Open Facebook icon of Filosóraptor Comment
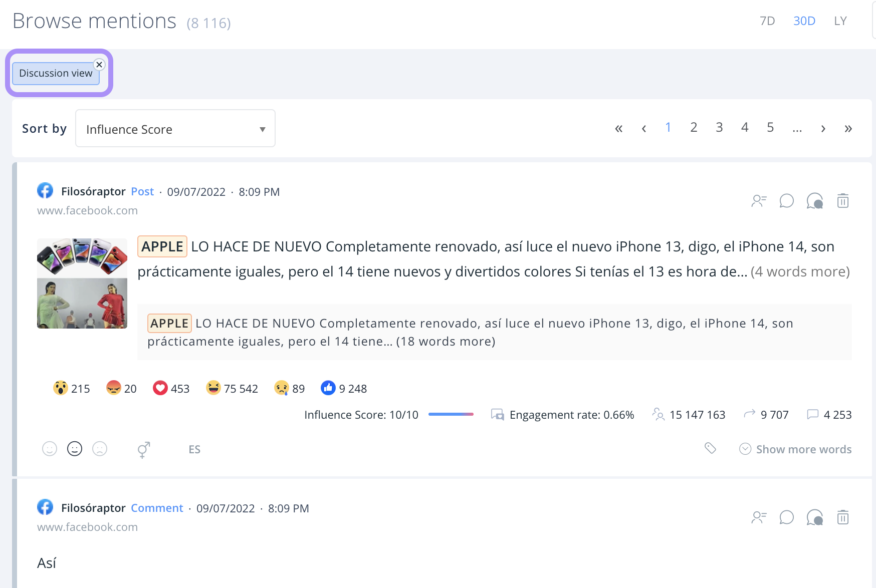This screenshot has width=876, height=588. [45, 507]
